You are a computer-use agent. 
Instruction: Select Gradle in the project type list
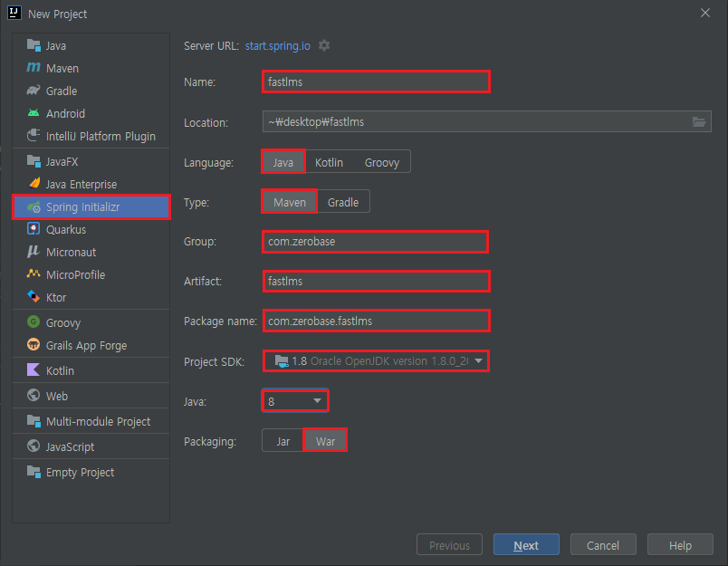91,91
